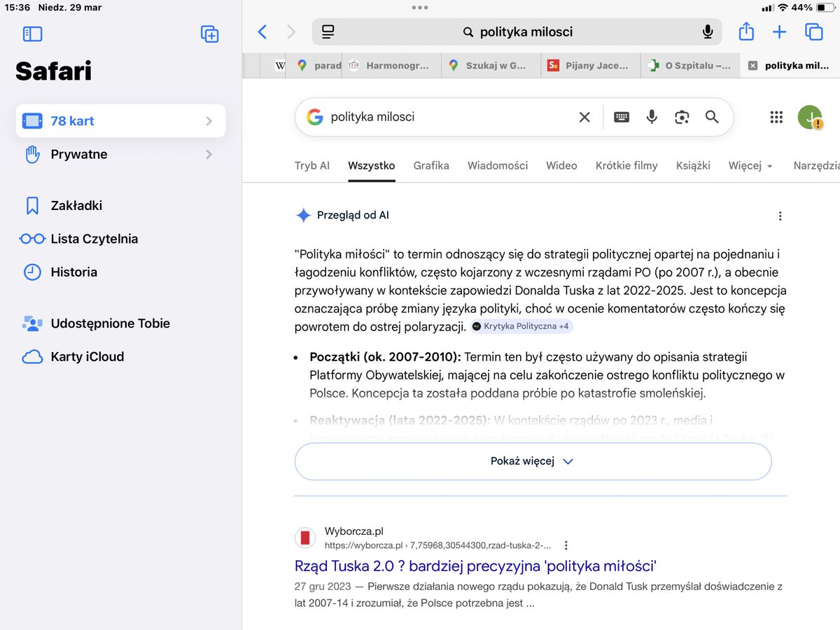Switch to the Pijany Jace... tab
Screen dimensions: 840x630
click(x=590, y=66)
